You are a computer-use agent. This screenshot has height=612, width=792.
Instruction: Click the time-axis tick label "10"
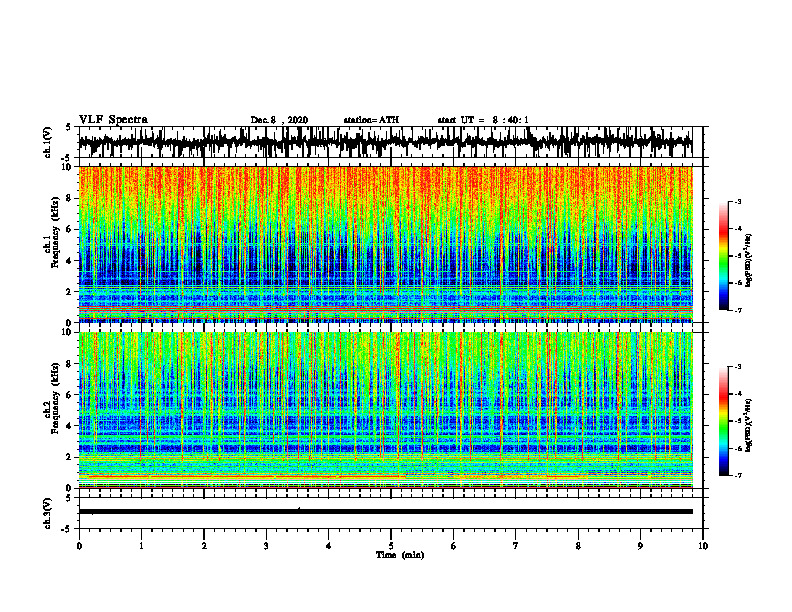tap(703, 546)
